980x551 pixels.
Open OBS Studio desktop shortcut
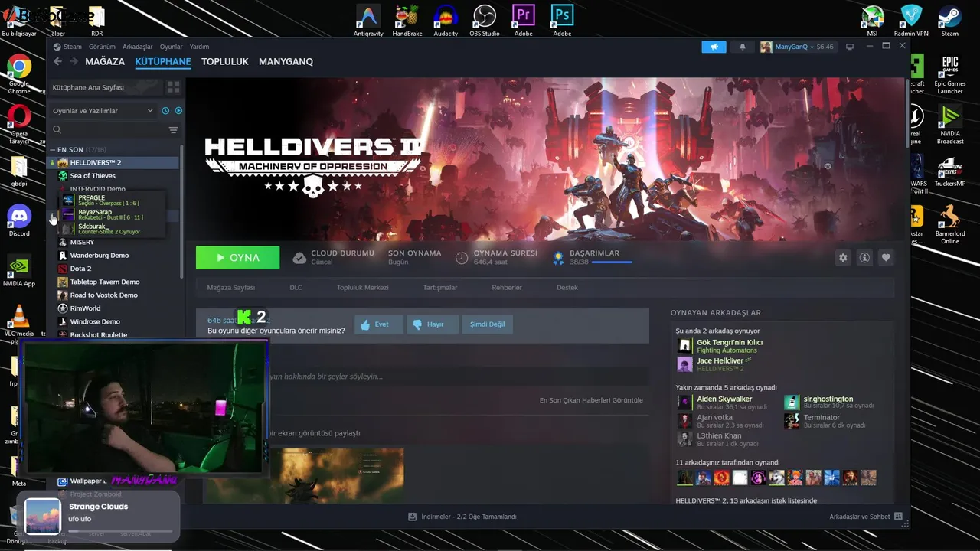[x=485, y=21]
